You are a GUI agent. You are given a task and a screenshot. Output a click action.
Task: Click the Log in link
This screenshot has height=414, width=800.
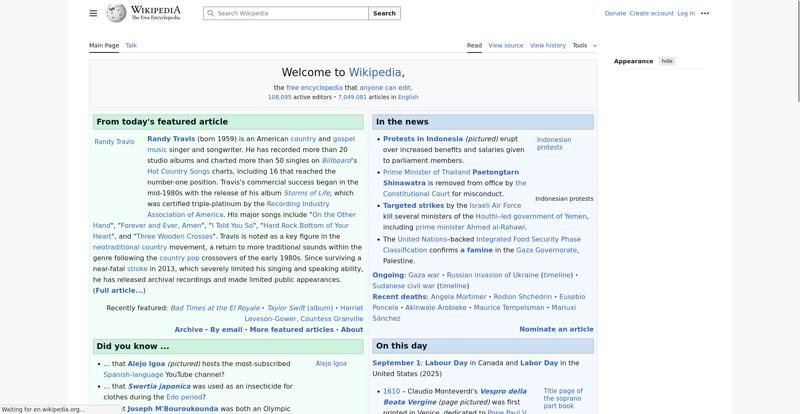coord(686,13)
